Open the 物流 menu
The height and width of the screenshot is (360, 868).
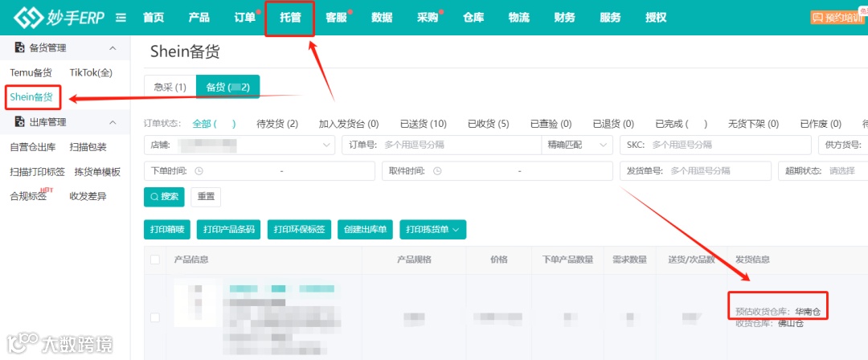pos(518,18)
